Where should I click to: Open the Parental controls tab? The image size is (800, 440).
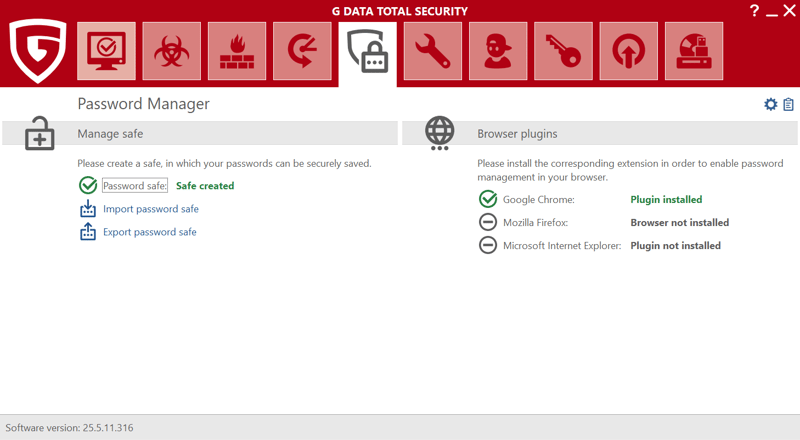(x=498, y=51)
